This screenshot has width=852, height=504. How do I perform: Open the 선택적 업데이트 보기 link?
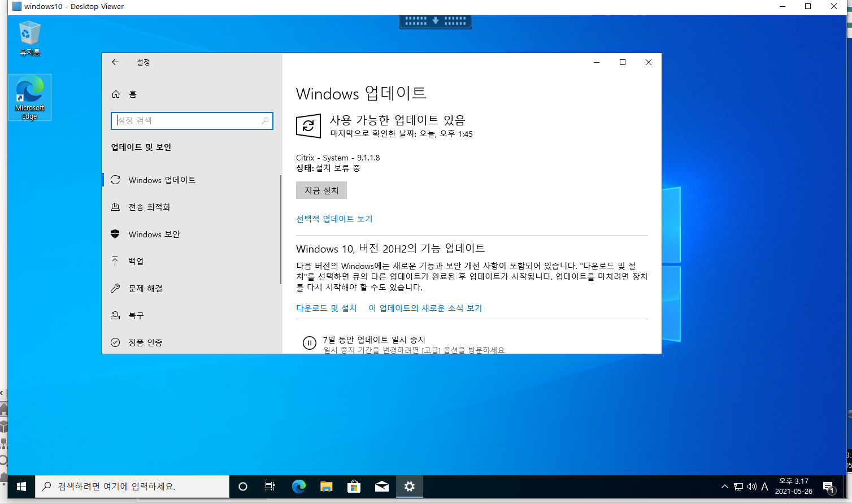coord(334,219)
